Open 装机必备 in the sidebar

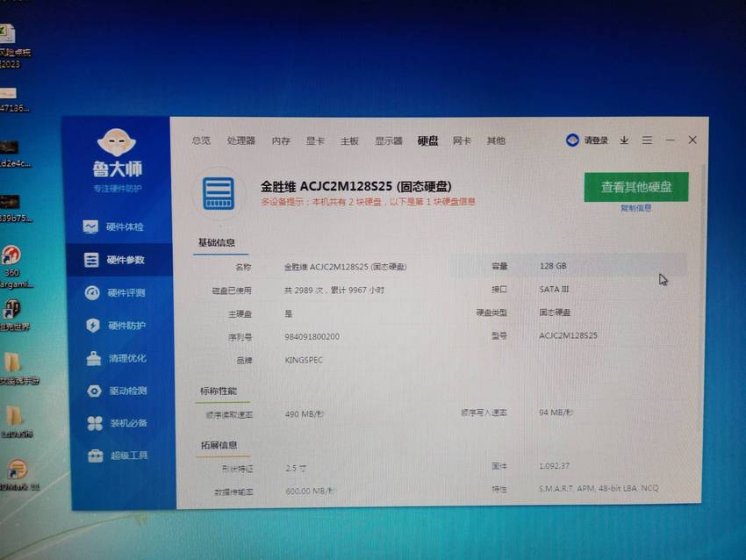click(x=118, y=423)
